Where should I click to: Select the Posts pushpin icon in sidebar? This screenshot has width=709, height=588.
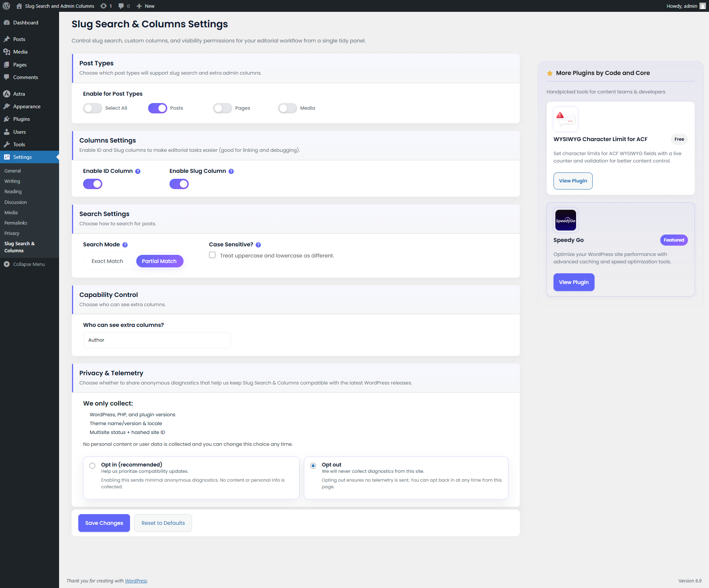7,39
